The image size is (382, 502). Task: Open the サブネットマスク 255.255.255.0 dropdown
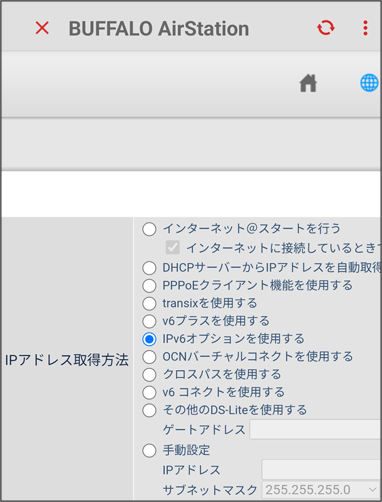tap(322, 490)
